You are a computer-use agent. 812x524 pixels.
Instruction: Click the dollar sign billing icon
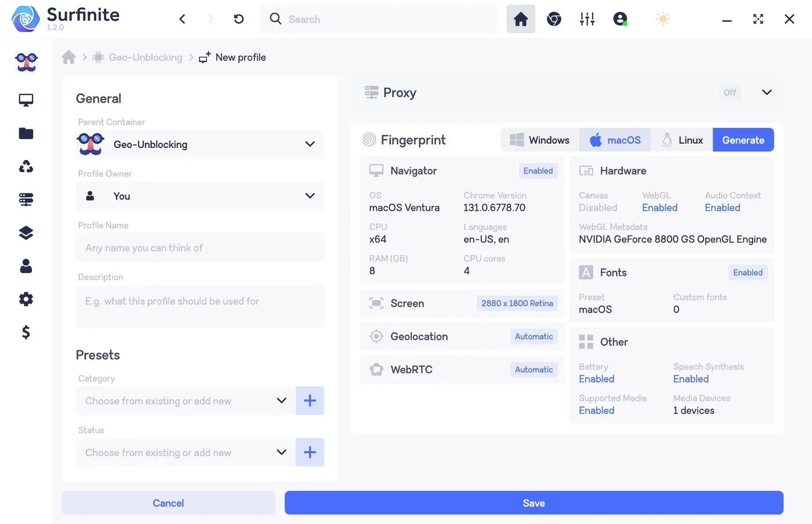pos(26,332)
